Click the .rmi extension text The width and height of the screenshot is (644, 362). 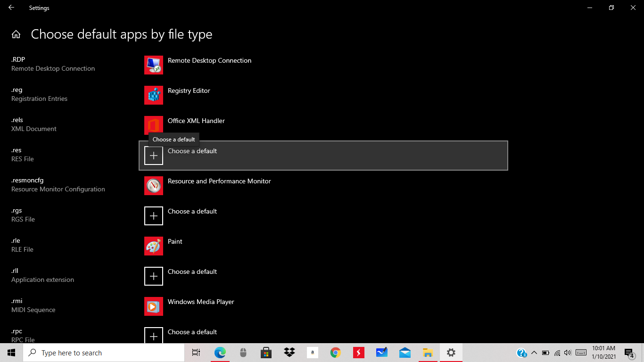point(17,301)
